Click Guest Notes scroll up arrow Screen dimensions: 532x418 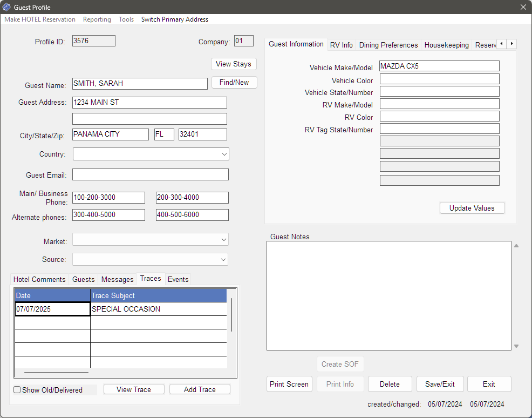(516, 246)
